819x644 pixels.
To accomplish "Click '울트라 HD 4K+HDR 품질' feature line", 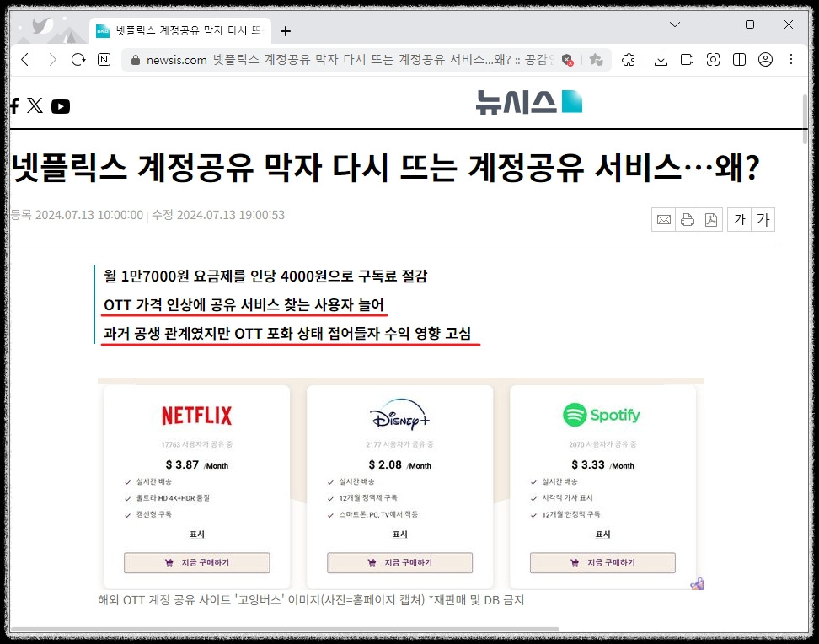I will (x=173, y=498).
